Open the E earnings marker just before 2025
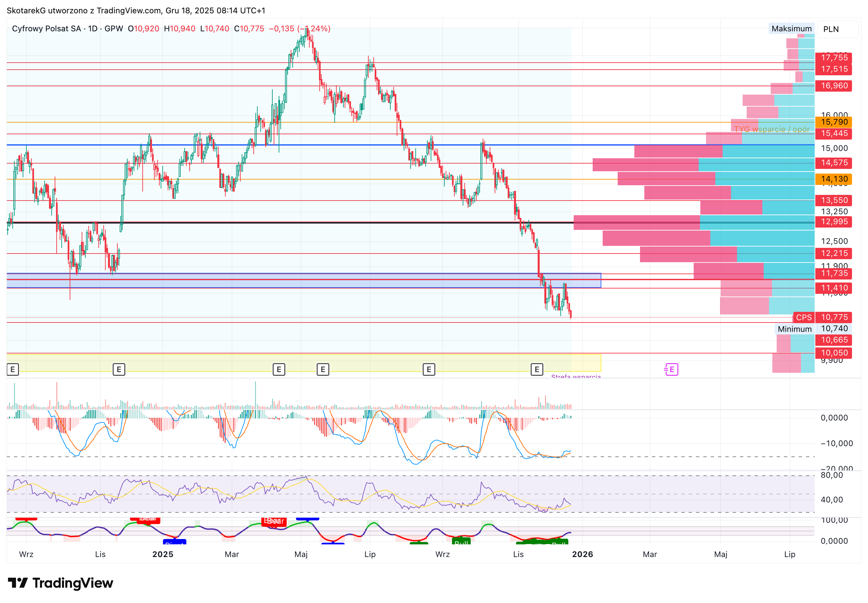This screenshot has width=868, height=603. 119,369
